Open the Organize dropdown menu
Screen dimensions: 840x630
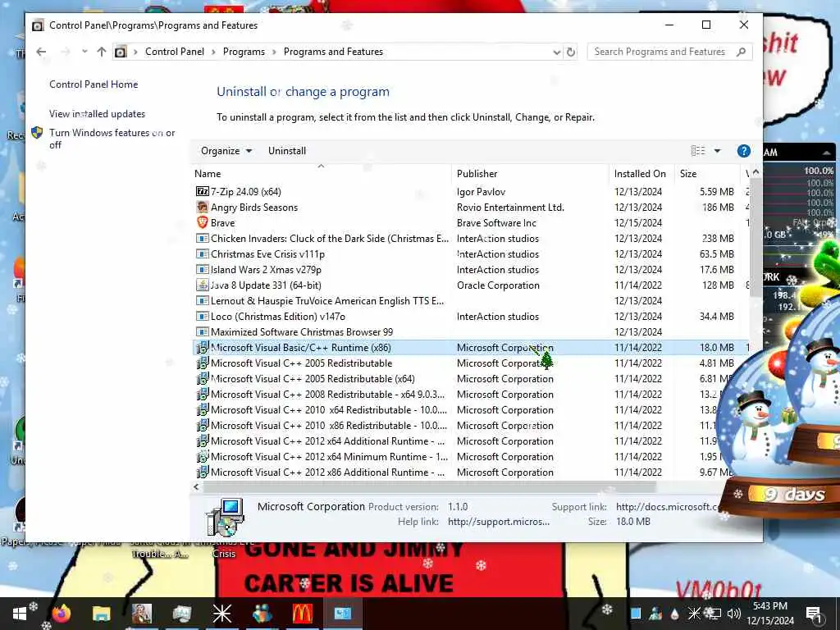click(226, 151)
